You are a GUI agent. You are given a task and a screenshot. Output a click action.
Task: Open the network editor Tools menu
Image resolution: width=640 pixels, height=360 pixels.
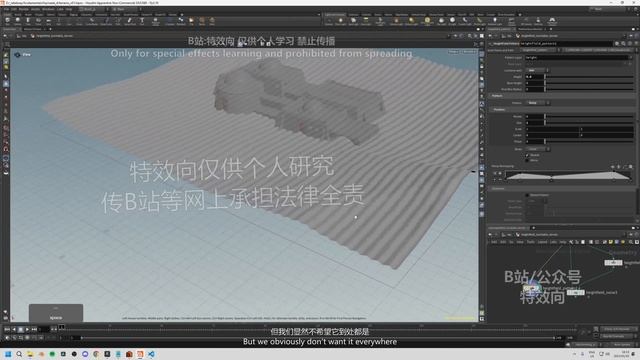[x=530, y=242]
